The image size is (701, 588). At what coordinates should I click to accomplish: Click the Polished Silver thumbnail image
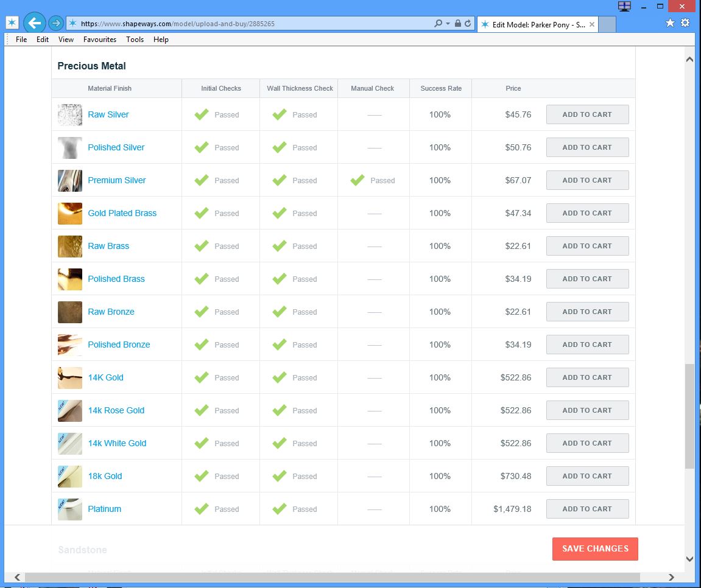(x=70, y=148)
